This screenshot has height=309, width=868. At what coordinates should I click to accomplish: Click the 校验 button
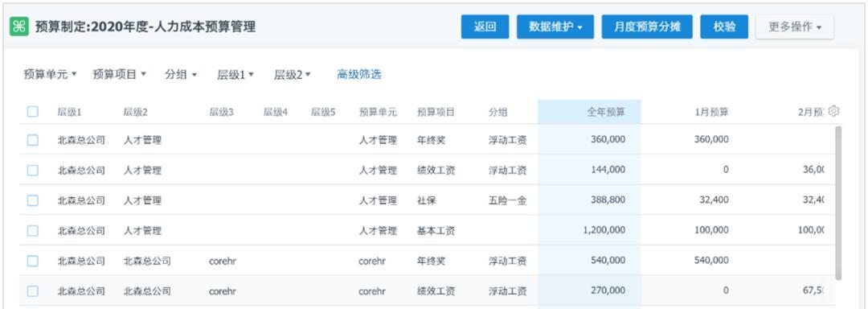pyautogui.click(x=724, y=27)
